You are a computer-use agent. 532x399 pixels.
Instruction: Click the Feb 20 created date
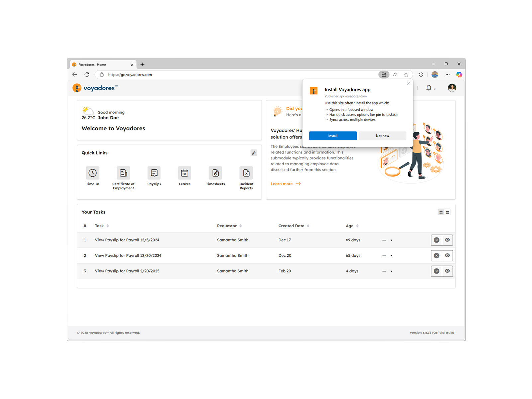[285, 271]
